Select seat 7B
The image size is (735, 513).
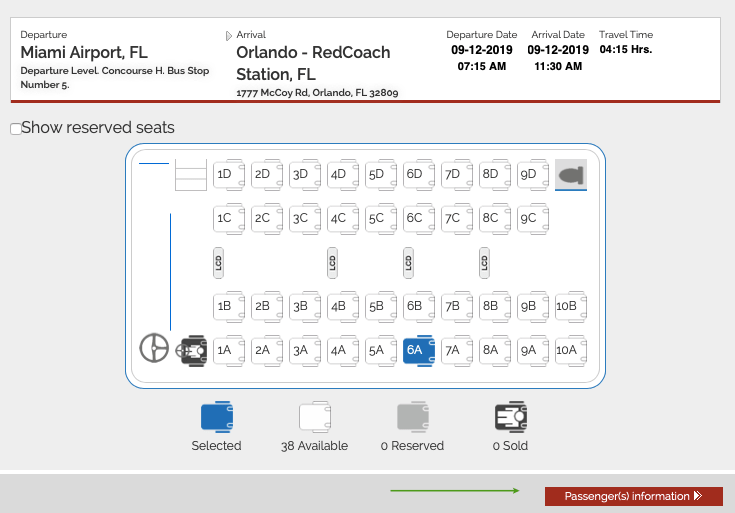(x=457, y=307)
